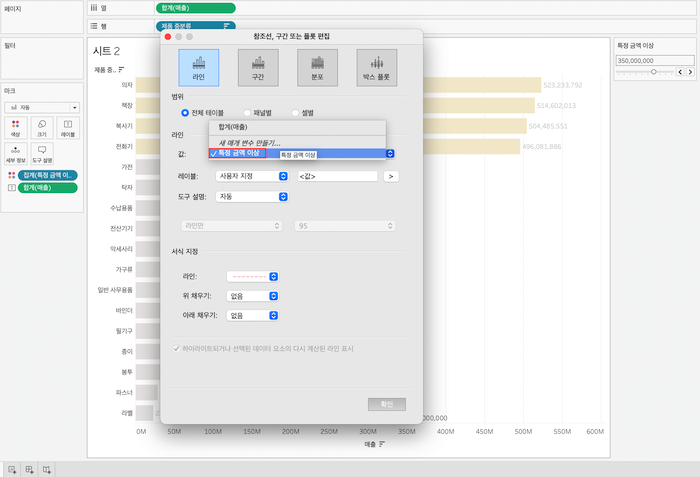The height and width of the screenshot is (477, 700).
Task: Click the new dashboard icon
Action: 29,469
